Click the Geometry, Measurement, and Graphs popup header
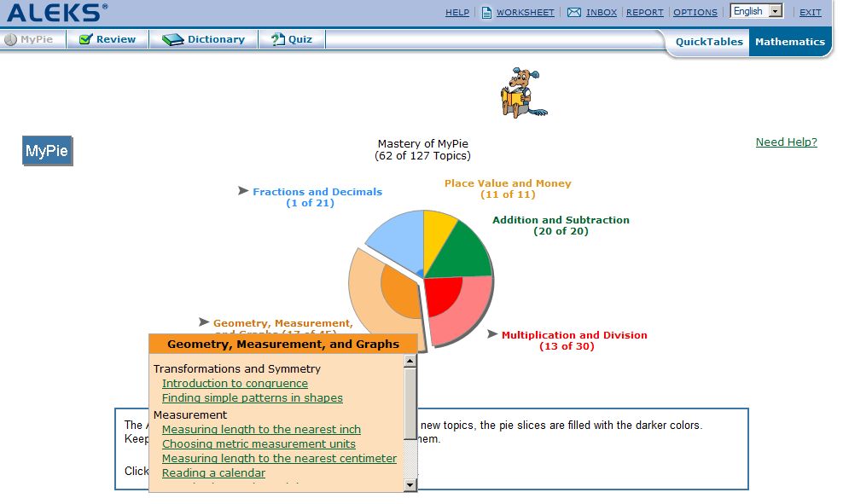Image resolution: width=843 pixels, height=504 pixels. 282,344
